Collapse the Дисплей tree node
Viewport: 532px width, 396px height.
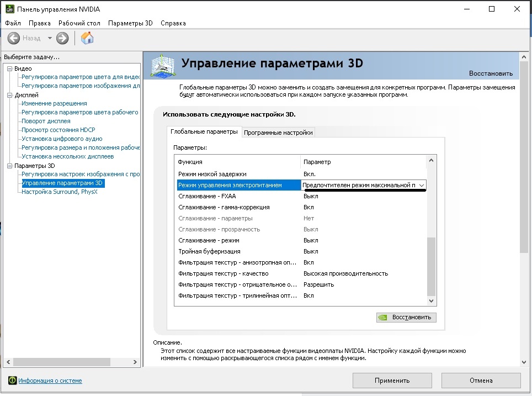(x=10, y=95)
